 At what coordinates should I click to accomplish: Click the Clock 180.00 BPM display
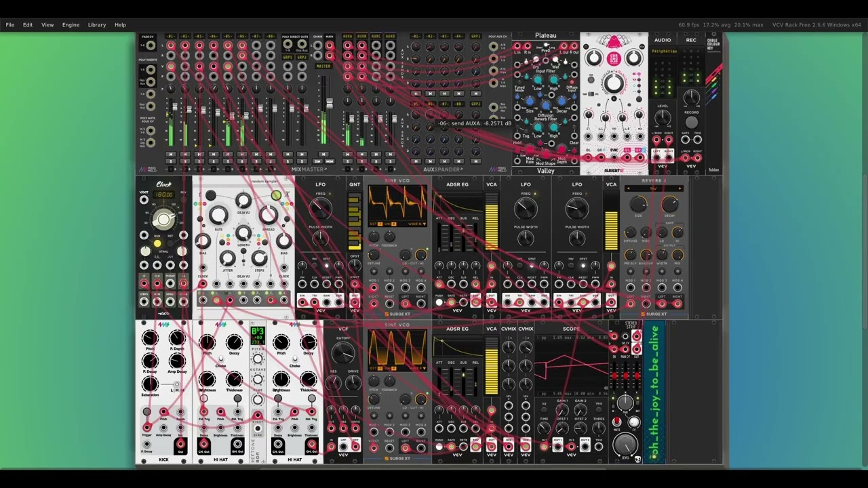[x=163, y=195]
